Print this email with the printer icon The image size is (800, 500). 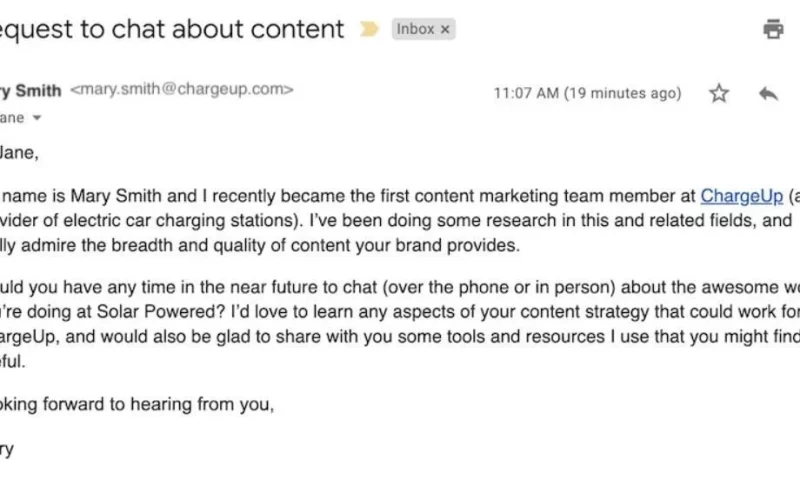[x=773, y=29]
